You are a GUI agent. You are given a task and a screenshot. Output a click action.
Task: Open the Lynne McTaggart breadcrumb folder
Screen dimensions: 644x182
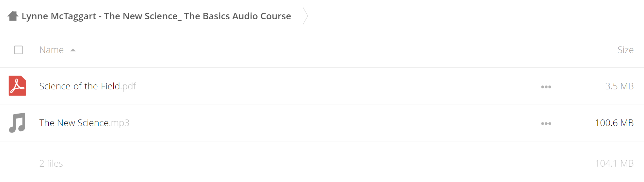[x=156, y=16]
